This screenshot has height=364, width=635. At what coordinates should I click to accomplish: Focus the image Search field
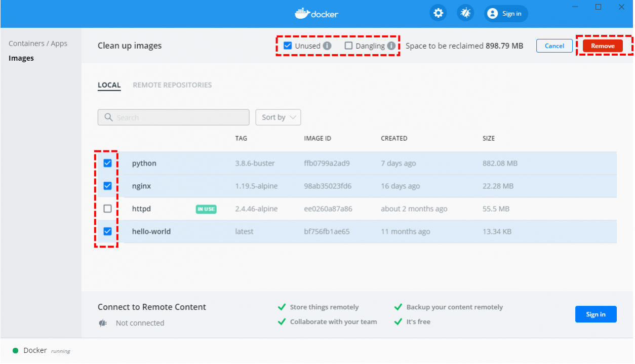click(x=173, y=117)
